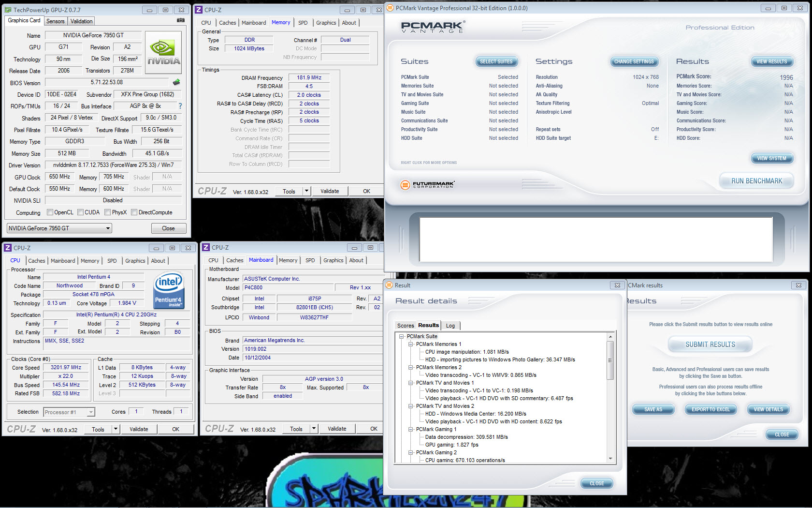Open Tools dropdown arrow in CPU-Z Memory window
This screenshot has height=508, width=812.
(306, 191)
